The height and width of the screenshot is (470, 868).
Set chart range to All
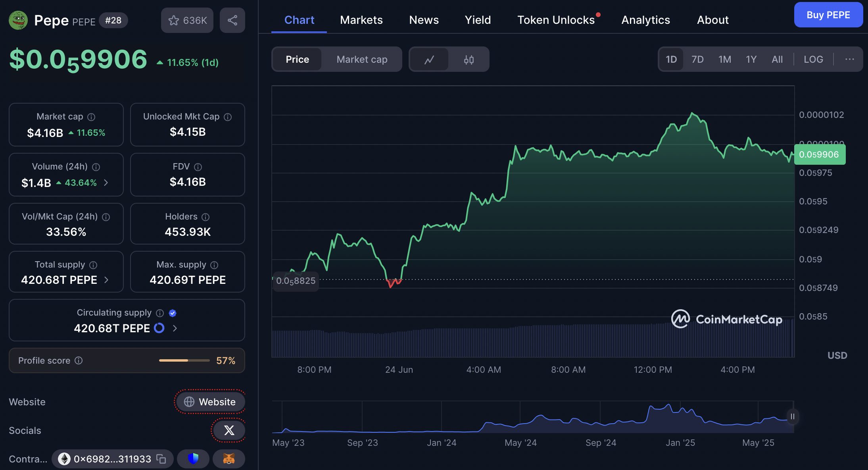click(x=777, y=60)
